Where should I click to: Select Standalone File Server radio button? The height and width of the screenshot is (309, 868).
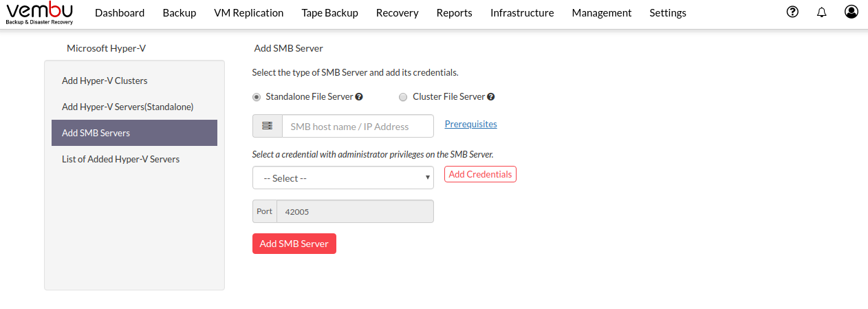point(257,97)
